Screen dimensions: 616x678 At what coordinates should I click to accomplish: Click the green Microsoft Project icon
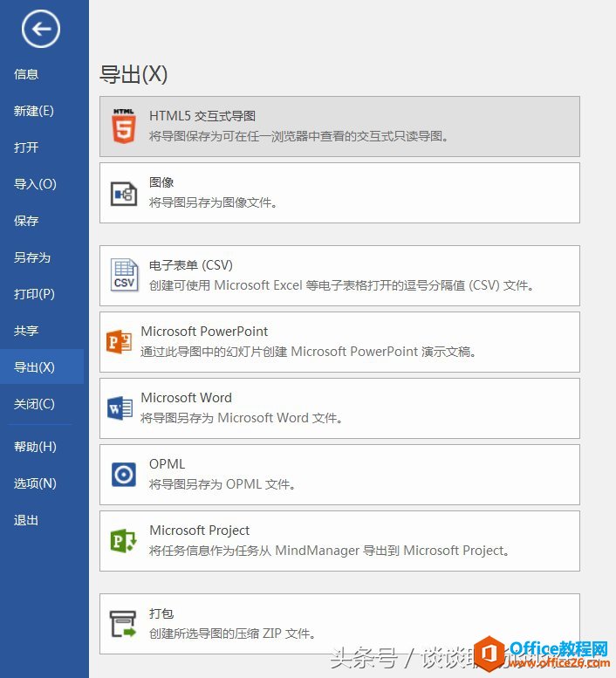(x=124, y=540)
